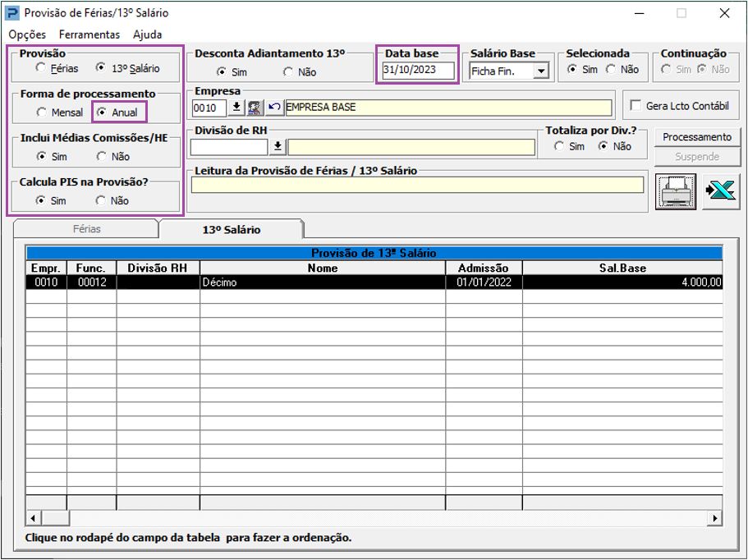This screenshot has width=748, height=560.
Task: Click the printer icon button
Action: 675,191
